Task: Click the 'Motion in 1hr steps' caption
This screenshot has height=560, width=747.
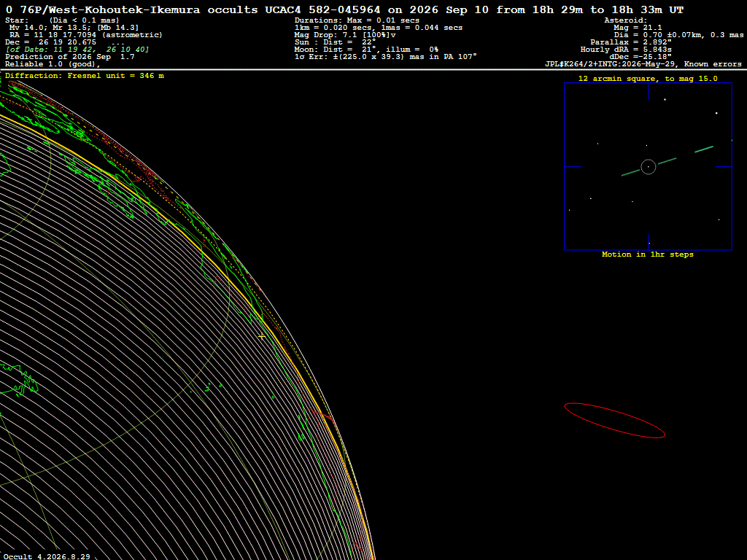Action: (x=648, y=254)
